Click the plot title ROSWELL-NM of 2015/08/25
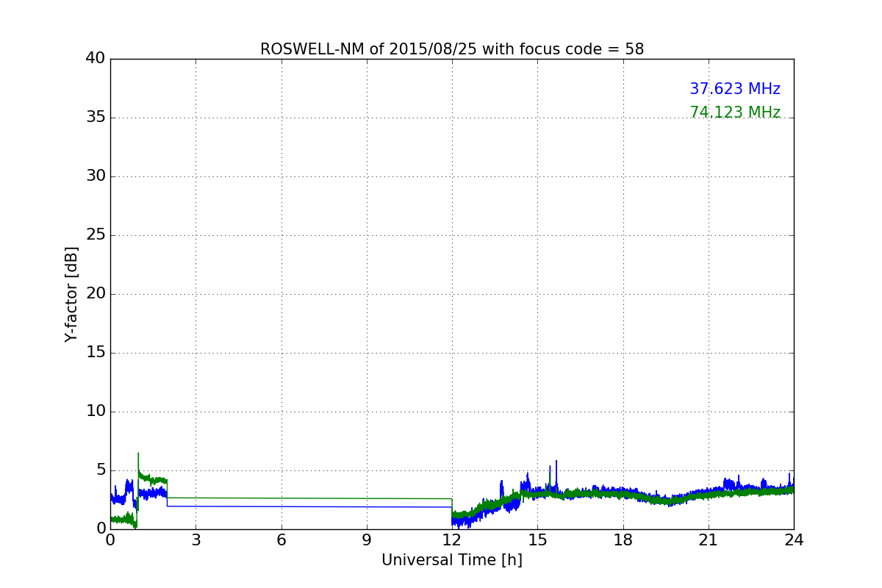This screenshot has width=882, height=588. (x=451, y=49)
